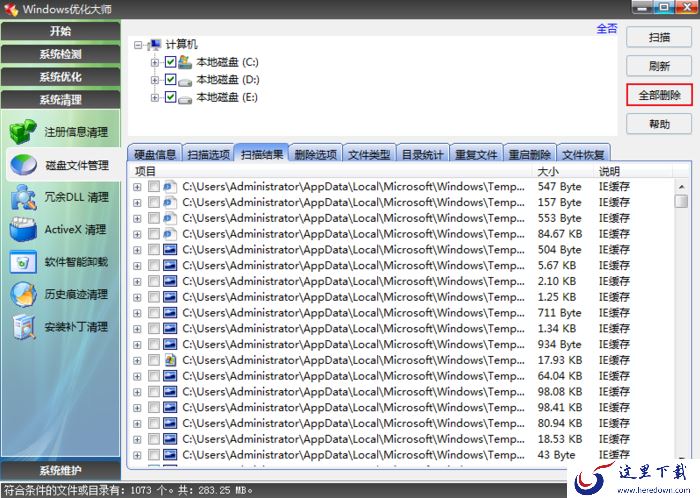Image resolution: width=700 pixels, height=498 pixels.
Task: Check the box for the 553 Byte row
Action: pos(154,218)
